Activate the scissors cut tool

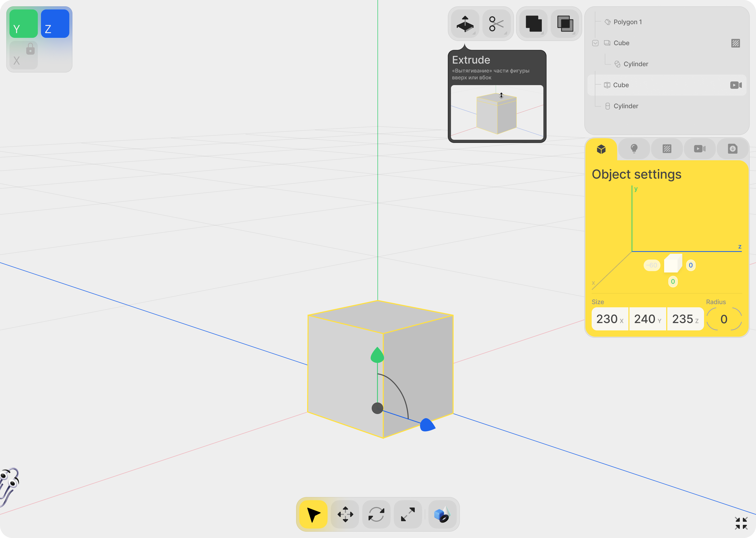496,24
